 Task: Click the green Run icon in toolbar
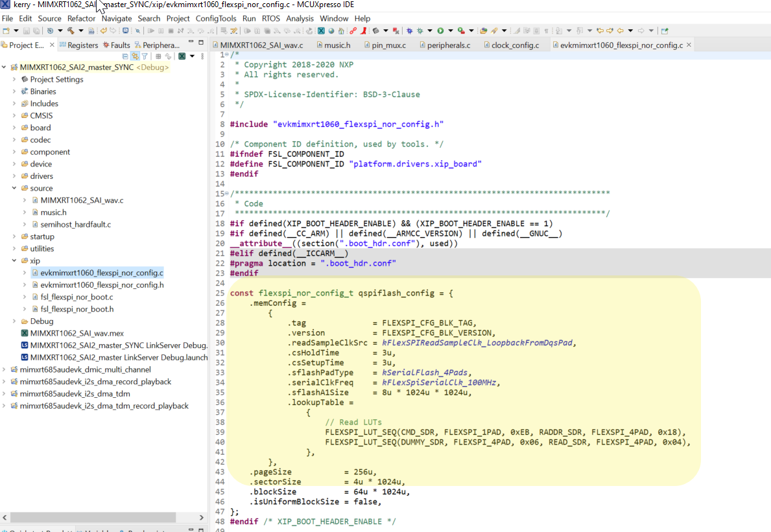441,30
